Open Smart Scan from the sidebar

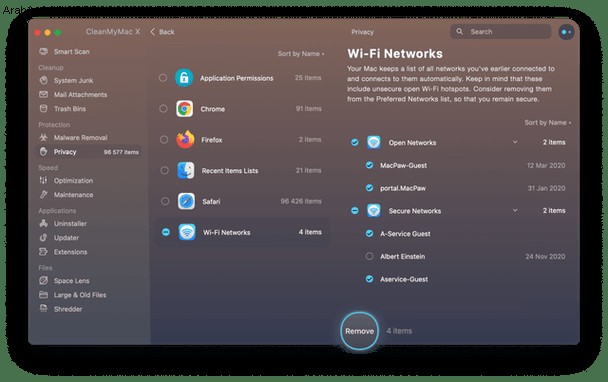pyautogui.click(x=64, y=52)
